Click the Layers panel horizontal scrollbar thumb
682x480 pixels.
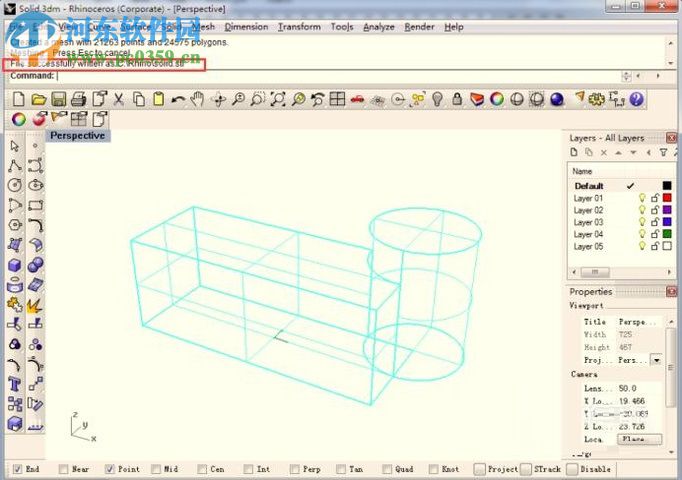point(595,272)
